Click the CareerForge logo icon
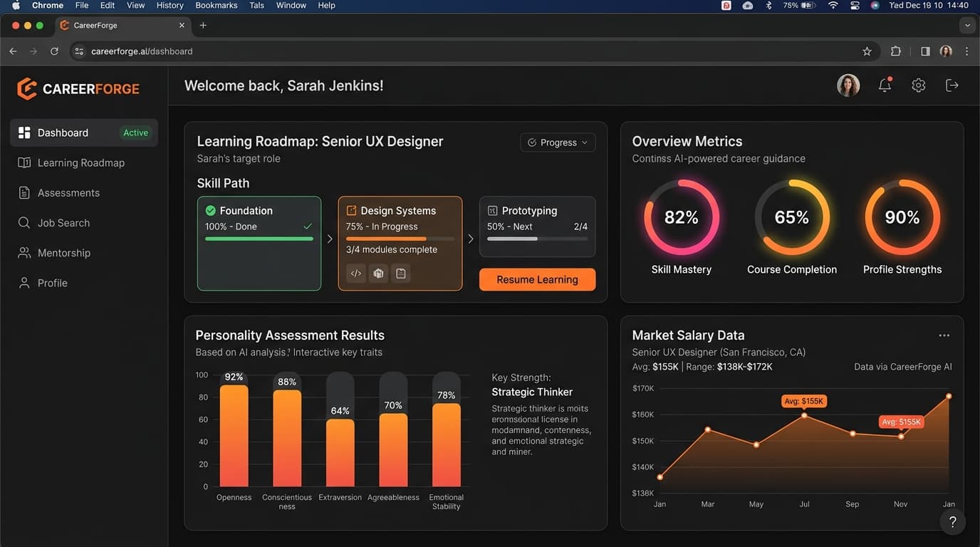Viewport: 980px width, 547px height. (x=26, y=88)
